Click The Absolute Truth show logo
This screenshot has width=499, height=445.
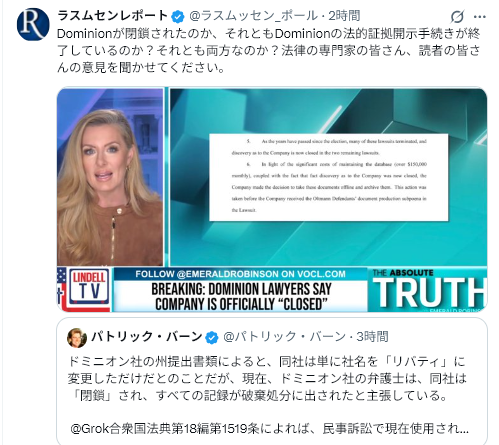pyautogui.click(x=427, y=289)
